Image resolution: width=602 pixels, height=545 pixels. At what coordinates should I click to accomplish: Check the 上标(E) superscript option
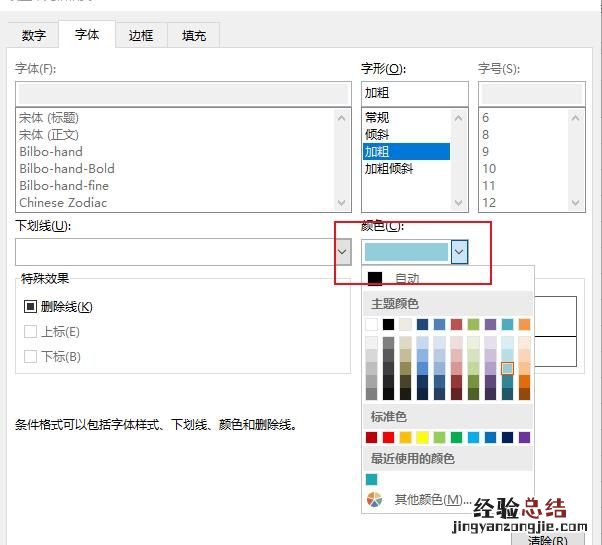(30, 332)
